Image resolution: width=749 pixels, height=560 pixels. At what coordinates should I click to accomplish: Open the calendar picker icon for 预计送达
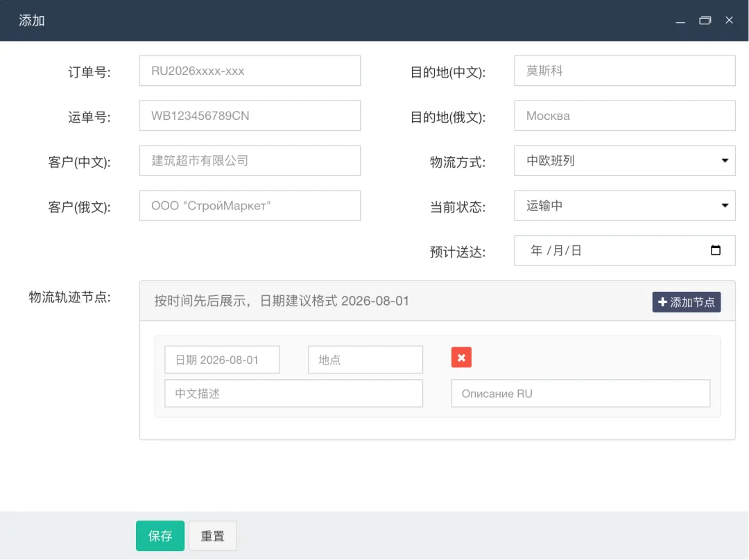715,250
